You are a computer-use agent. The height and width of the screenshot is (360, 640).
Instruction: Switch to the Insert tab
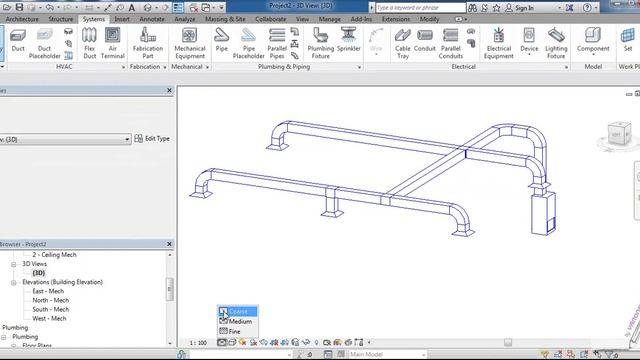coord(122,19)
